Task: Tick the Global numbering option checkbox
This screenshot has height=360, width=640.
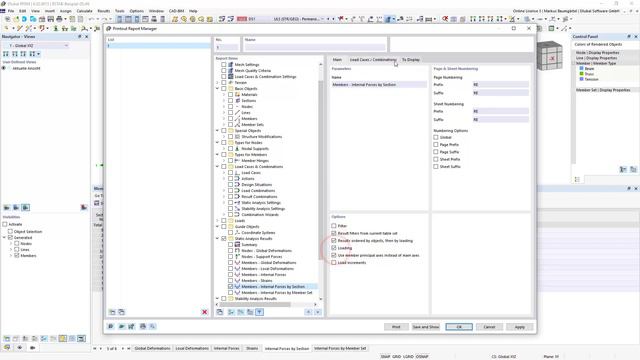Action: point(436,137)
